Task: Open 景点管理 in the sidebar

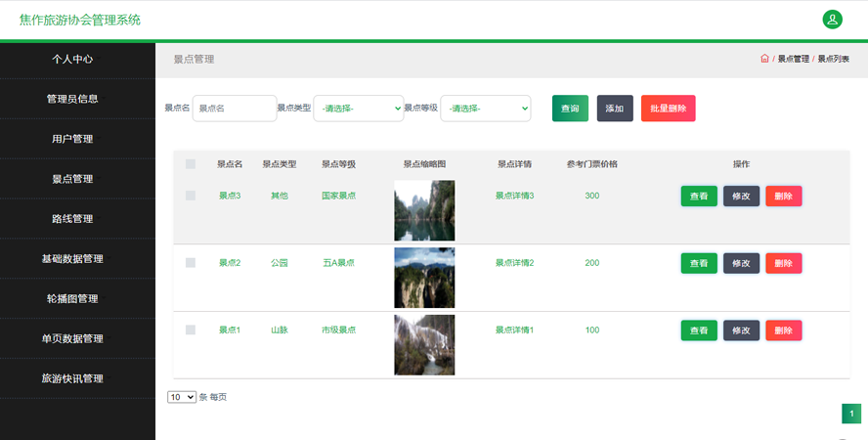Action: (72, 179)
